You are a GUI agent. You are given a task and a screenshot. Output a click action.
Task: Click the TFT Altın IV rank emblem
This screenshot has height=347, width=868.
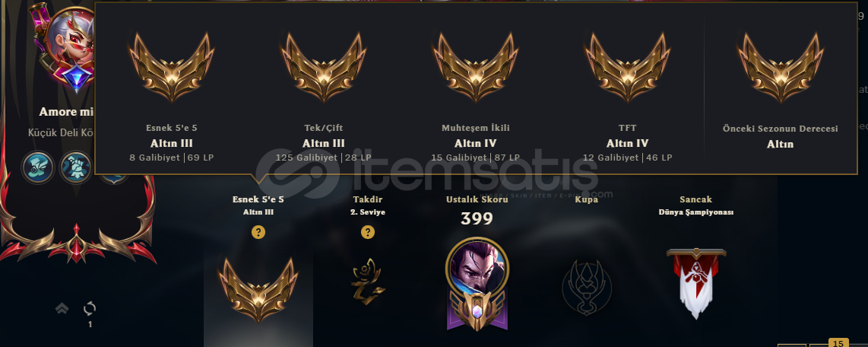[x=627, y=68]
